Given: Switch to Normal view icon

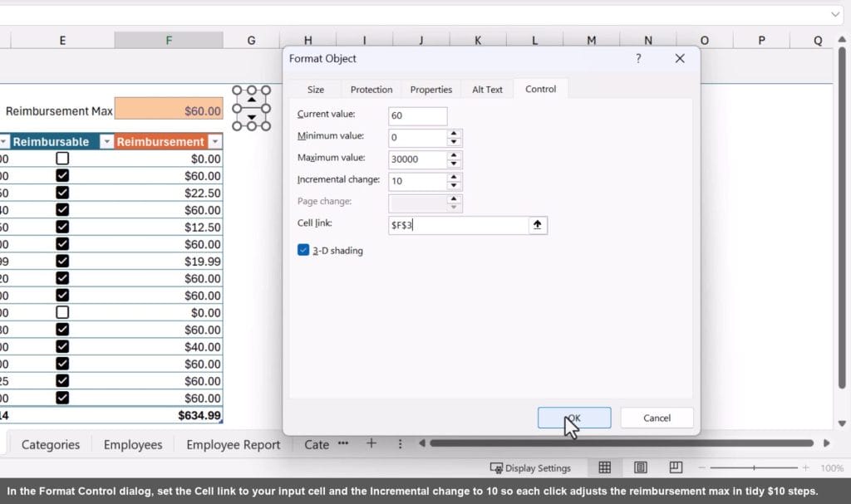Looking at the screenshot, I should pyautogui.click(x=605, y=467).
